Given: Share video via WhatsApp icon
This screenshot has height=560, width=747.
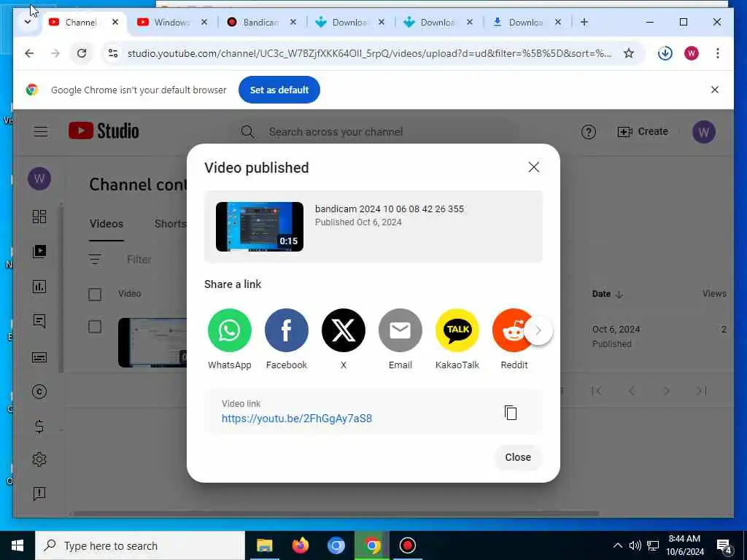Looking at the screenshot, I should click(x=229, y=330).
